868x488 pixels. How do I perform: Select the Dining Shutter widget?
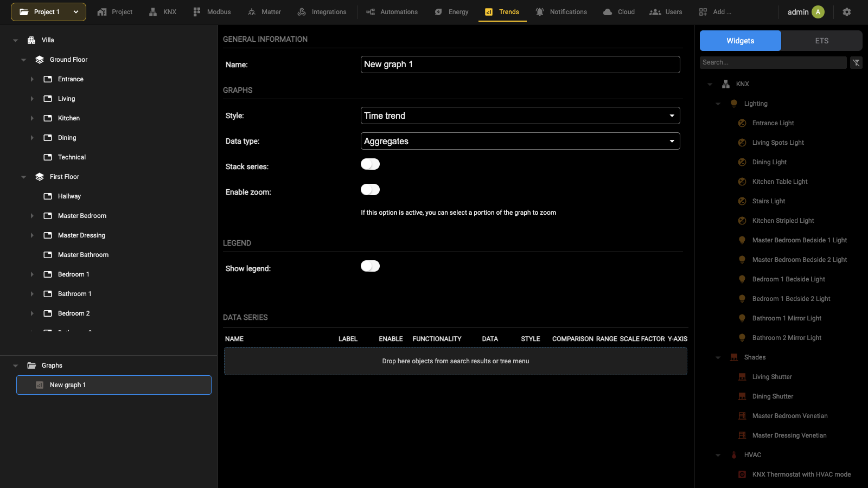pos(773,396)
